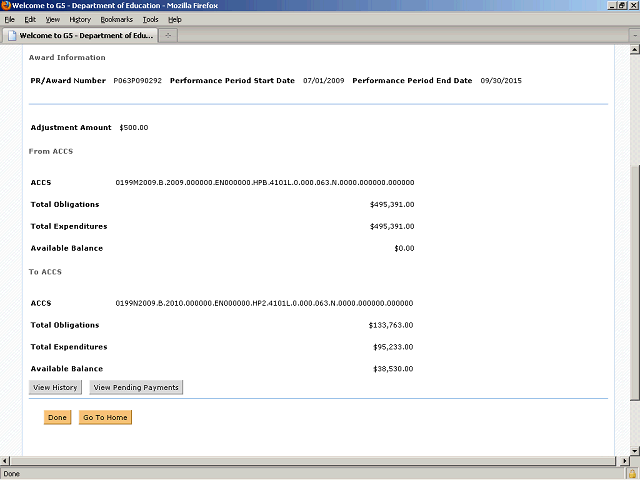This screenshot has height=480, width=640.
Task: Click the $0.00 available balance value
Action: coord(404,248)
